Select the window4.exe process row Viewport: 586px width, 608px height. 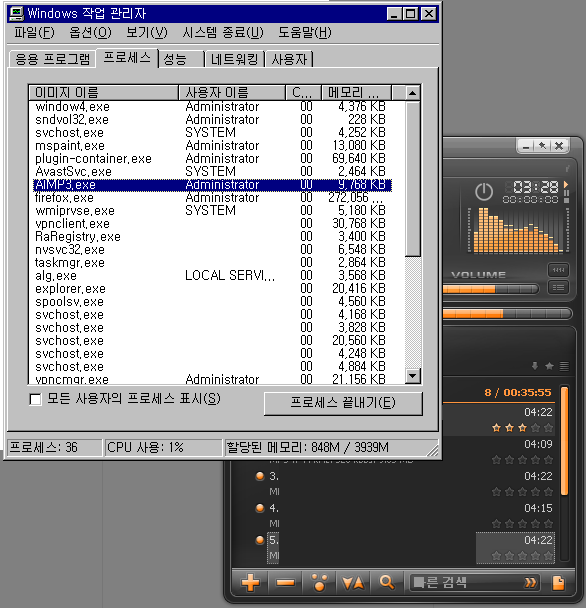pos(212,107)
